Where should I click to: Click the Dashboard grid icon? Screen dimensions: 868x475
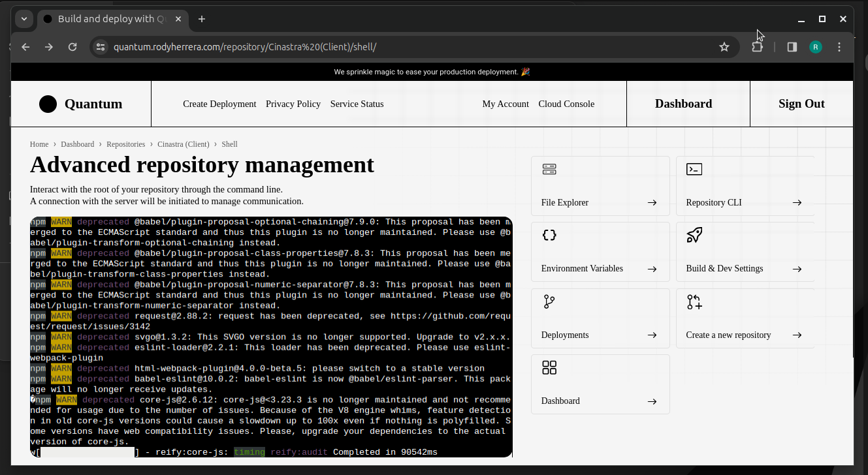tap(549, 368)
